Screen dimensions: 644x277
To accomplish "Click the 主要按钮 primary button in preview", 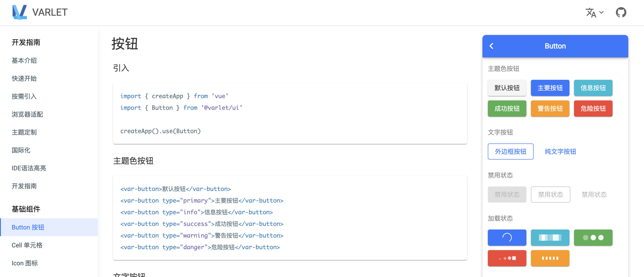I will point(550,88).
